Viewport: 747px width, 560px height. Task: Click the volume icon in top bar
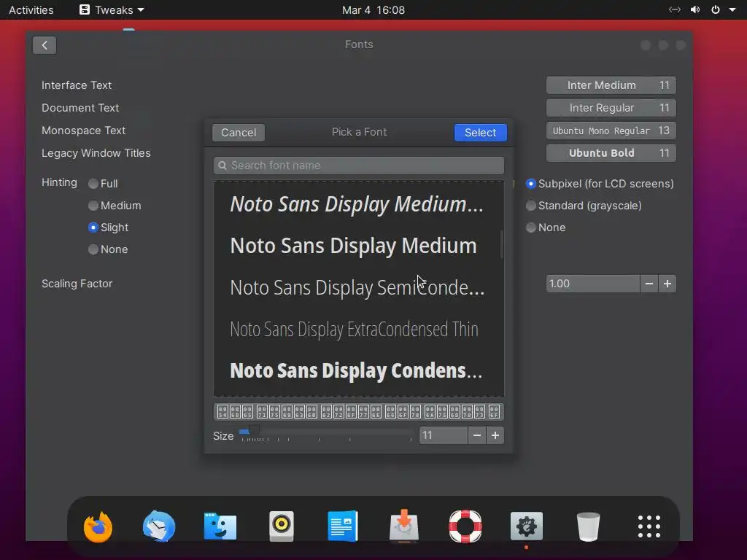tap(695, 10)
